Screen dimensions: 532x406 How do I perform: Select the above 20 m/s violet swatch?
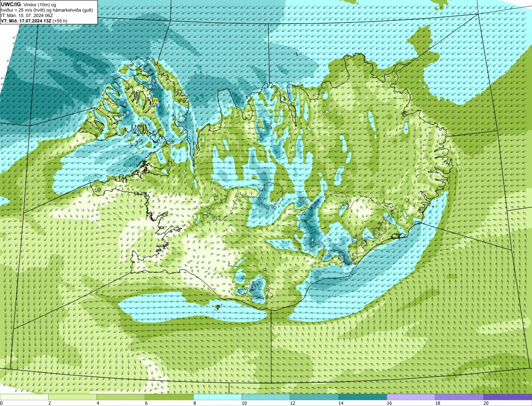[508, 397]
